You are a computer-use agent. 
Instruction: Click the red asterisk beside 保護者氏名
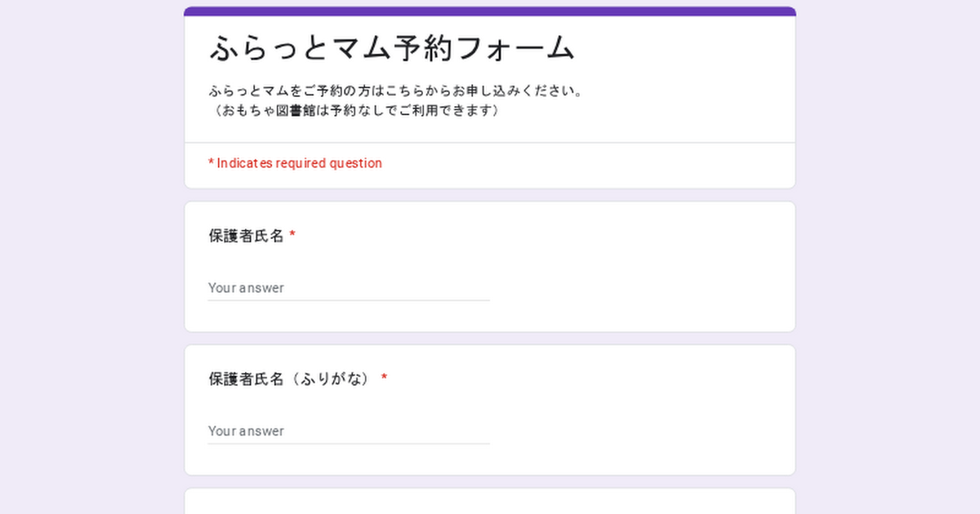coord(292,236)
